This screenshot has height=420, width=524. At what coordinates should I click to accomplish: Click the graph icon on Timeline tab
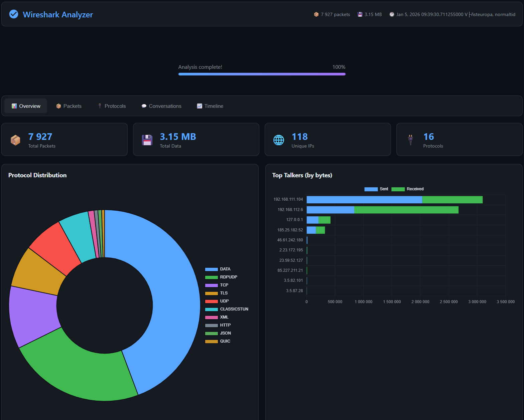click(x=200, y=106)
